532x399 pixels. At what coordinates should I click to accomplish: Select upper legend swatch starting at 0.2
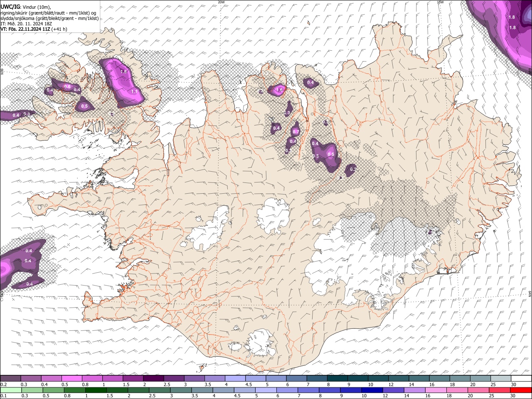(10, 379)
